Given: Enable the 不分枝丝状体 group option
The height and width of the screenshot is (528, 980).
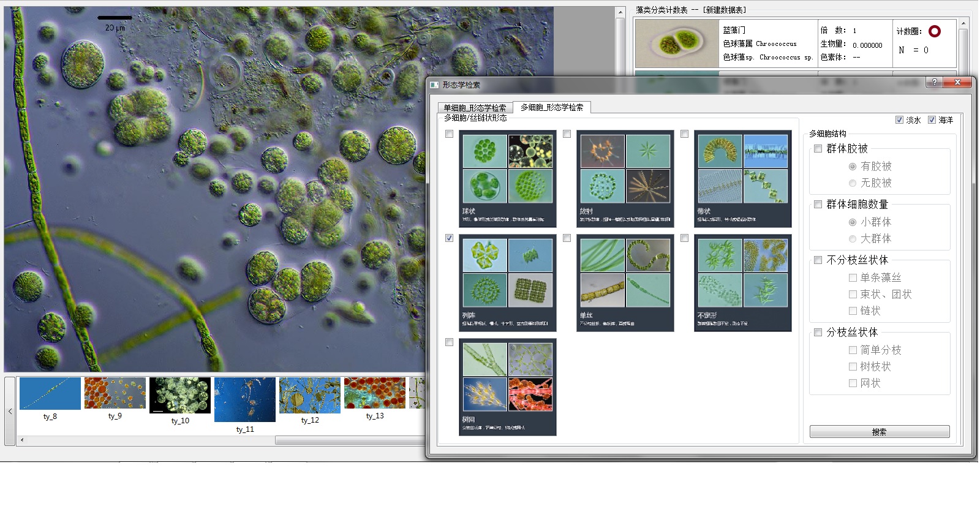Looking at the screenshot, I should click(818, 260).
